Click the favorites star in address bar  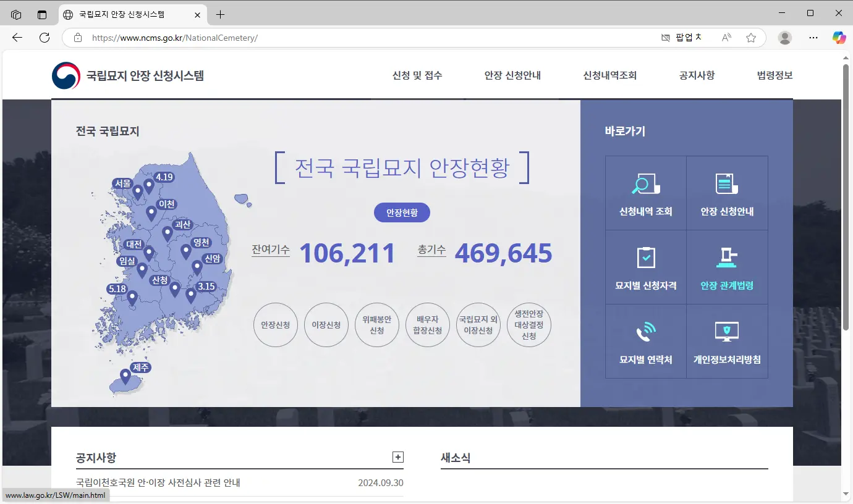(x=751, y=38)
